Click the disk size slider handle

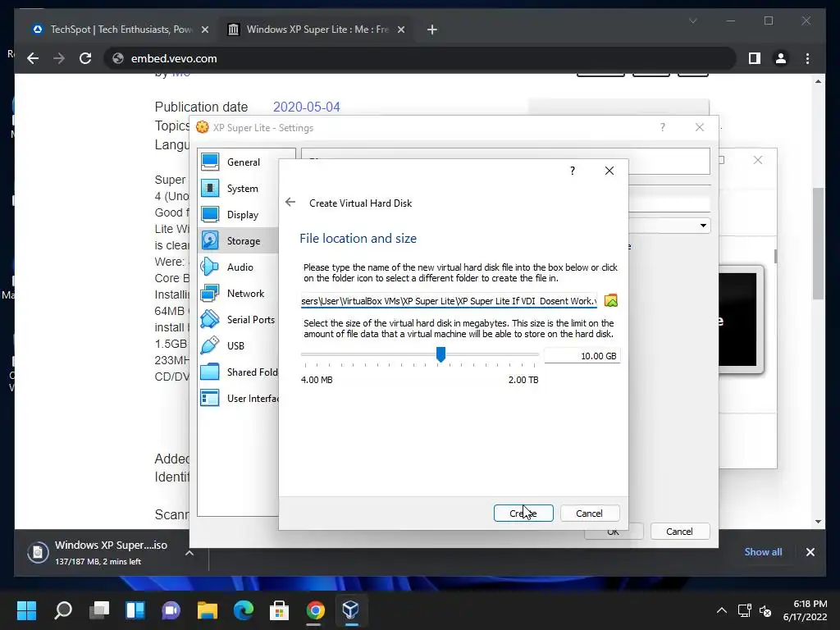pos(441,354)
